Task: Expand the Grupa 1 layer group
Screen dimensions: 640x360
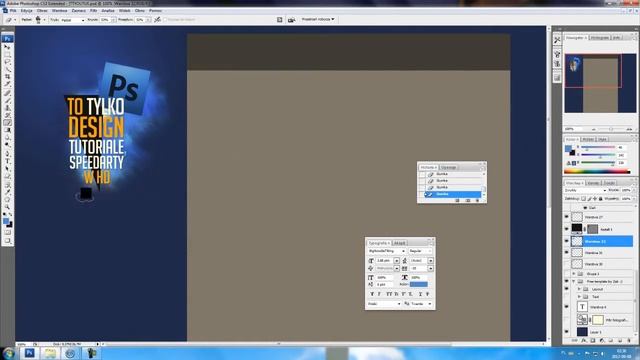Action: (574, 274)
